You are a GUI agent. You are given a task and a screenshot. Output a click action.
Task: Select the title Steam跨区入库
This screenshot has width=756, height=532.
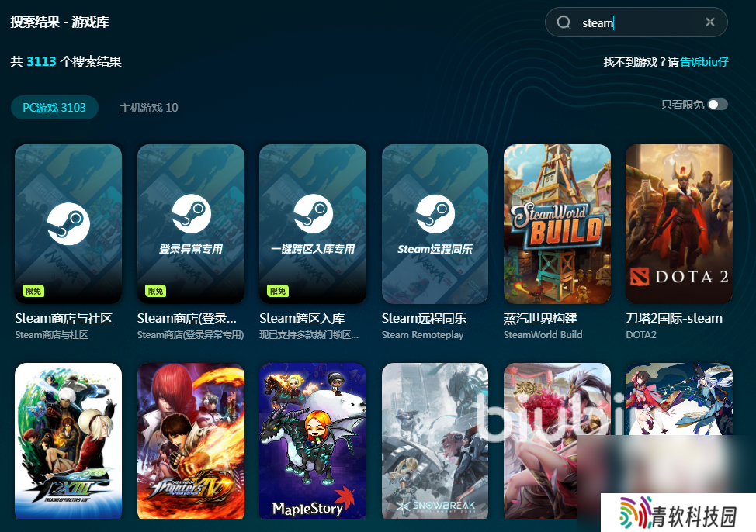tap(302, 319)
